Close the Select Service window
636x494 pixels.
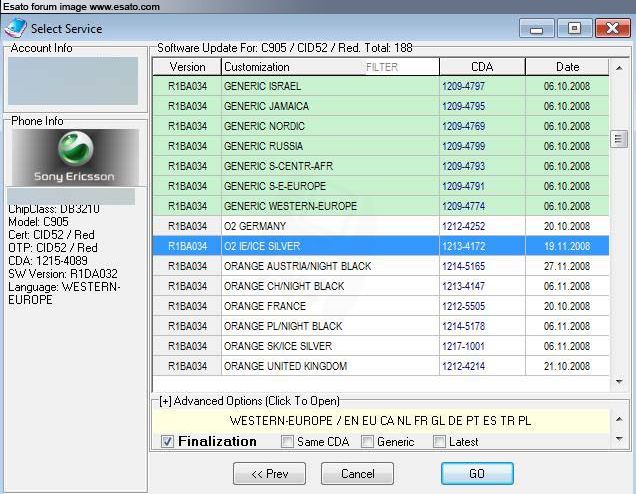pos(612,29)
